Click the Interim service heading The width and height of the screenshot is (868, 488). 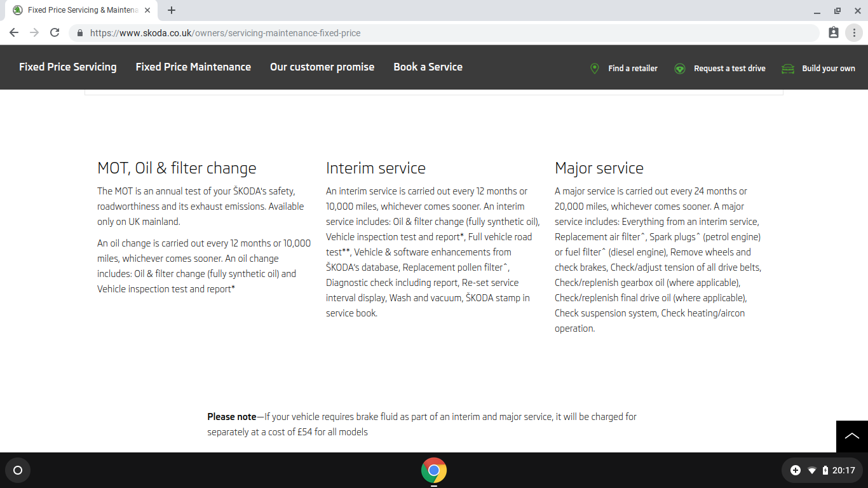coord(376,168)
